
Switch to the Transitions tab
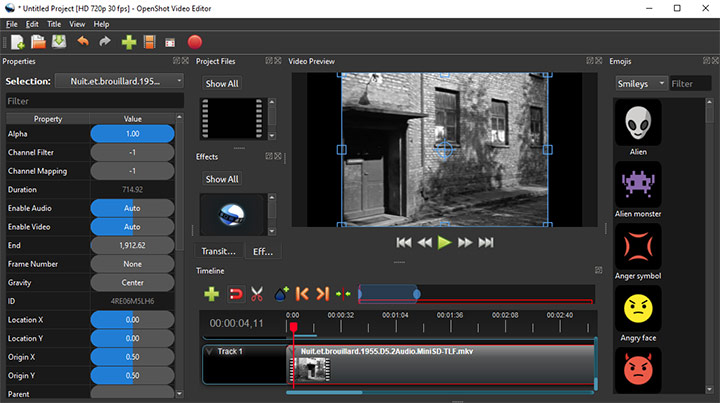(x=218, y=251)
